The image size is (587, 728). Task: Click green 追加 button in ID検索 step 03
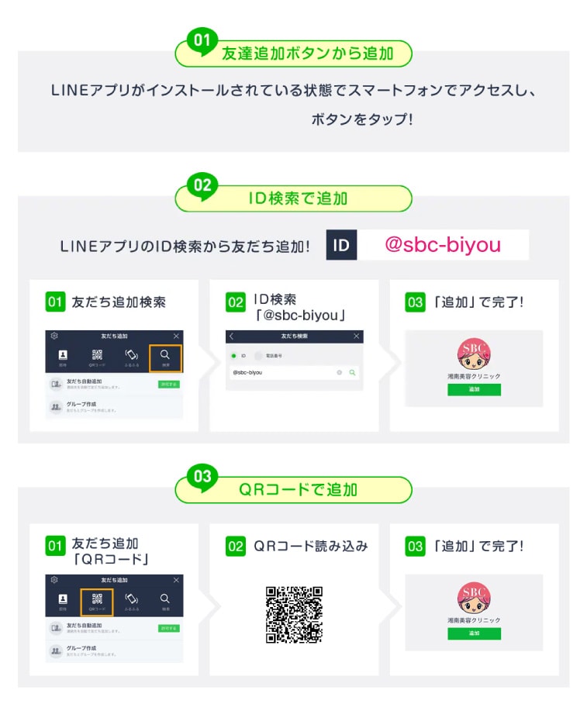(x=474, y=389)
